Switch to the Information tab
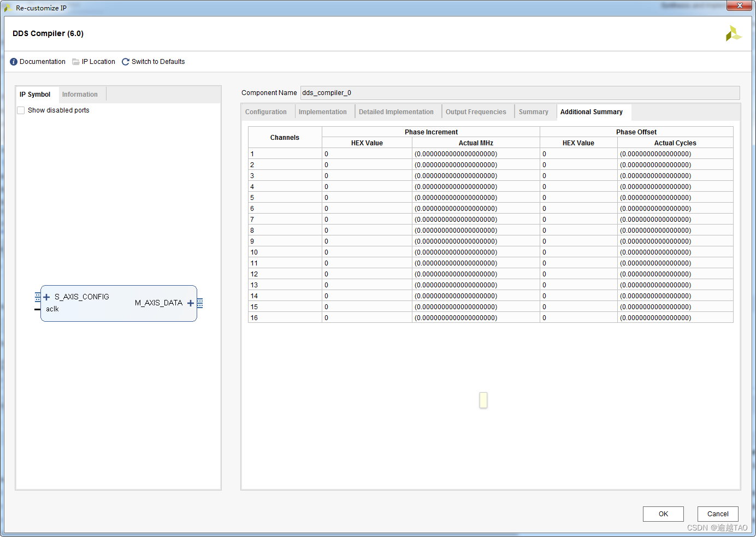This screenshot has width=756, height=537. click(80, 95)
